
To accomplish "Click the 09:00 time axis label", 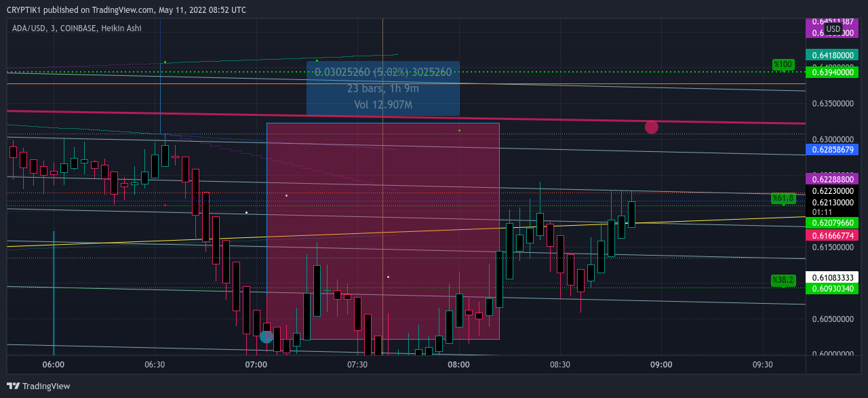I will [x=661, y=364].
